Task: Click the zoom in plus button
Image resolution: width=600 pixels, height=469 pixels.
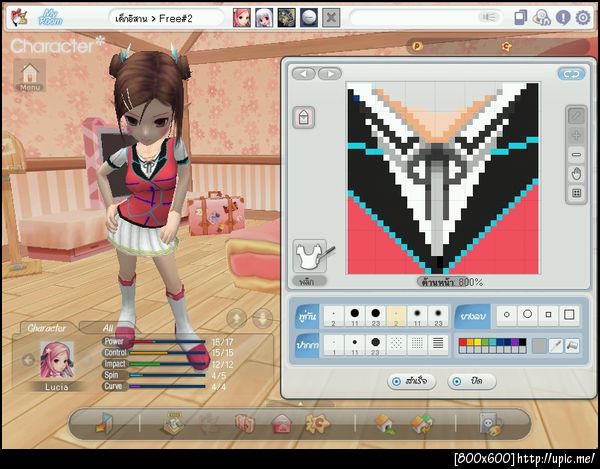Action: point(577,135)
